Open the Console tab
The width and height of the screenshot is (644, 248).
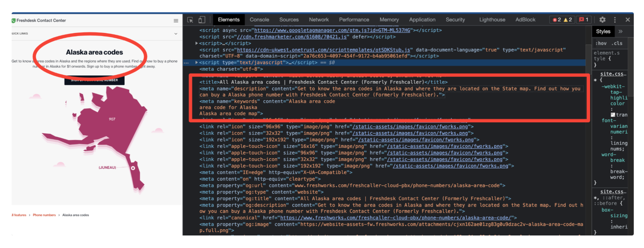tap(259, 20)
